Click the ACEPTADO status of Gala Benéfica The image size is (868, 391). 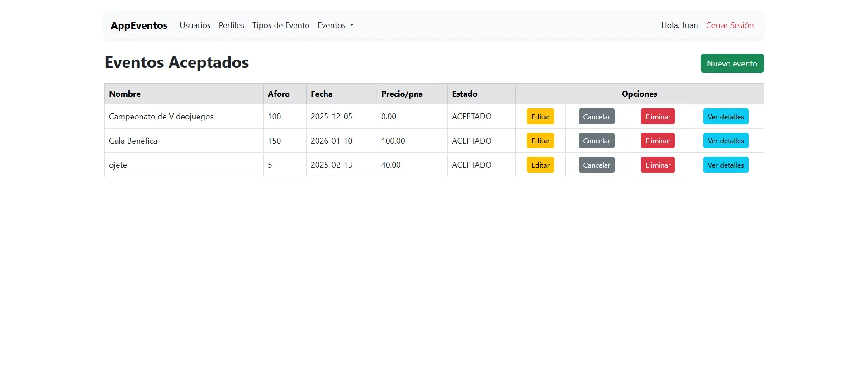click(471, 141)
